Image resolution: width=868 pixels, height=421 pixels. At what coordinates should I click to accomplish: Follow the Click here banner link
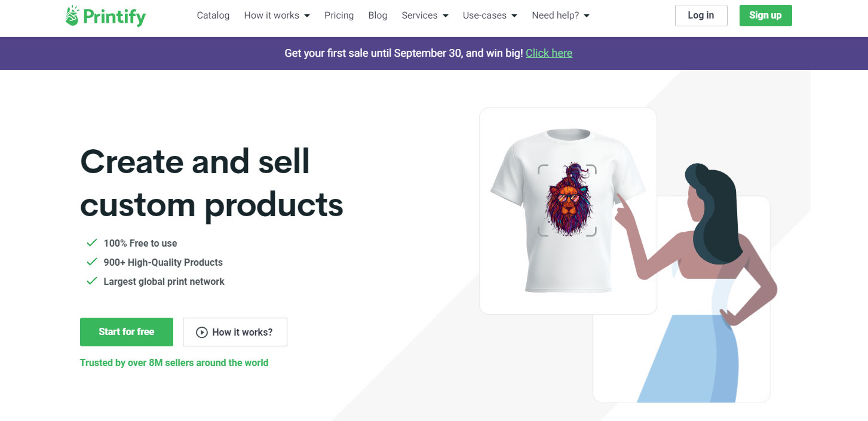(549, 53)
